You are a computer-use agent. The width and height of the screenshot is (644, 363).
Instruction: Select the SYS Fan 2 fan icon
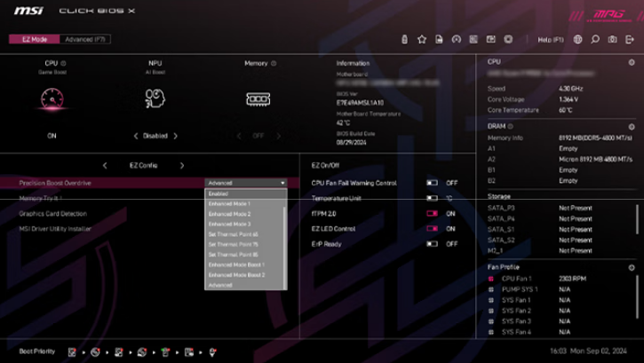(x=491, y=311)
